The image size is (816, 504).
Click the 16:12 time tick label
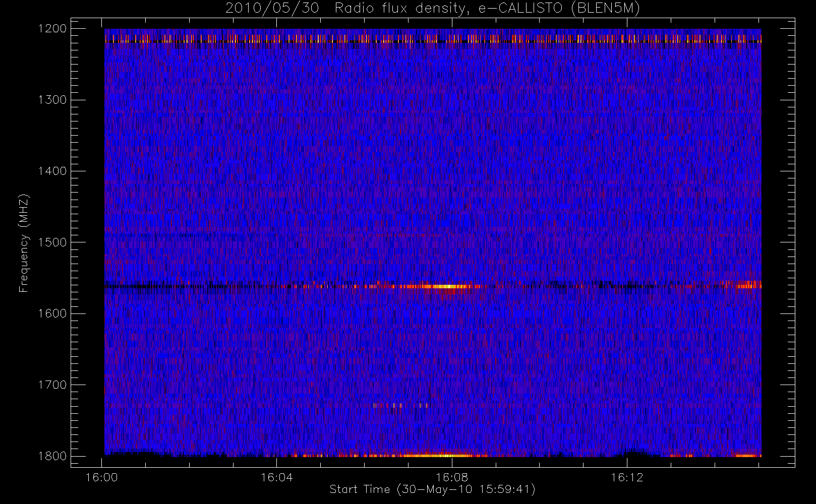pos(627,477)
